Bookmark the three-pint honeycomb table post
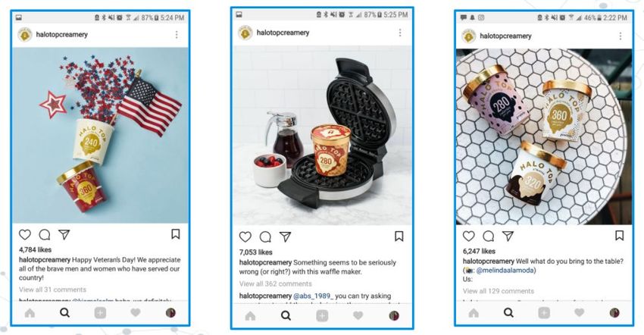Image resolution: width=644 pixels, height=335 pixels. 619,235
